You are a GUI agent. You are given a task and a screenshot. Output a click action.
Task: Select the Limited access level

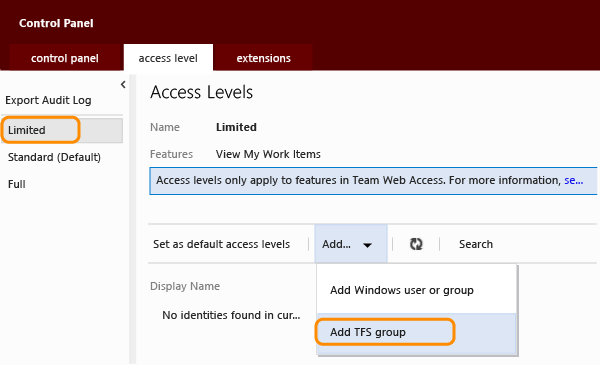(x=62, y=130)
